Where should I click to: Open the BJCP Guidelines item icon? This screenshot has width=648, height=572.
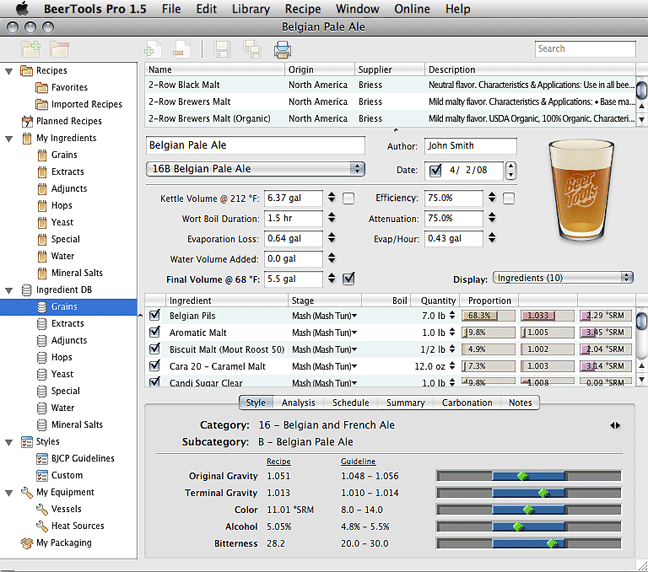pyautogui.click(x=42, y=459)
